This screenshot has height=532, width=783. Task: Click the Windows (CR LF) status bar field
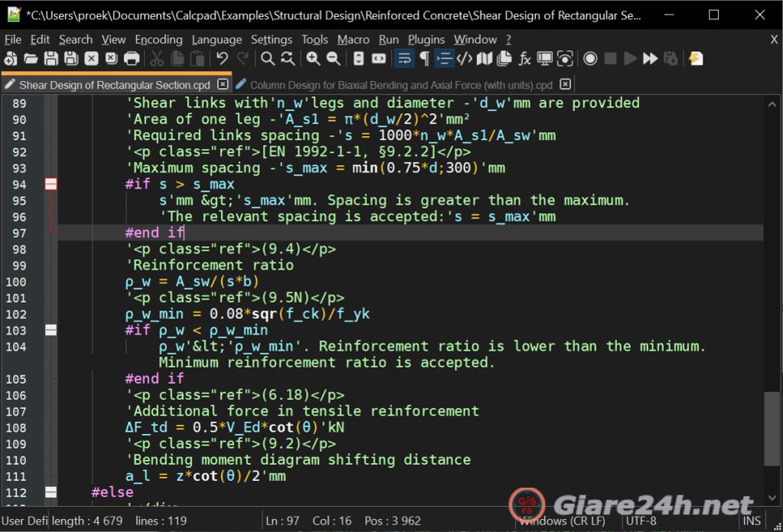[x=562, y=521]
